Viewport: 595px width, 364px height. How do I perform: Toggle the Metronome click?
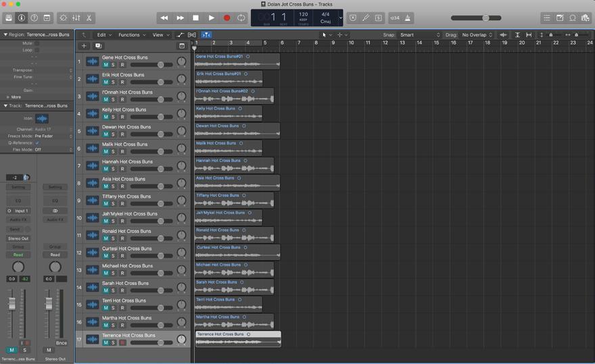point(408,18)
